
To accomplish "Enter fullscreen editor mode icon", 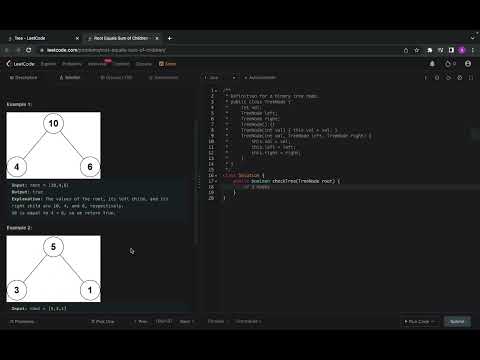I will (x=471, y=78).
